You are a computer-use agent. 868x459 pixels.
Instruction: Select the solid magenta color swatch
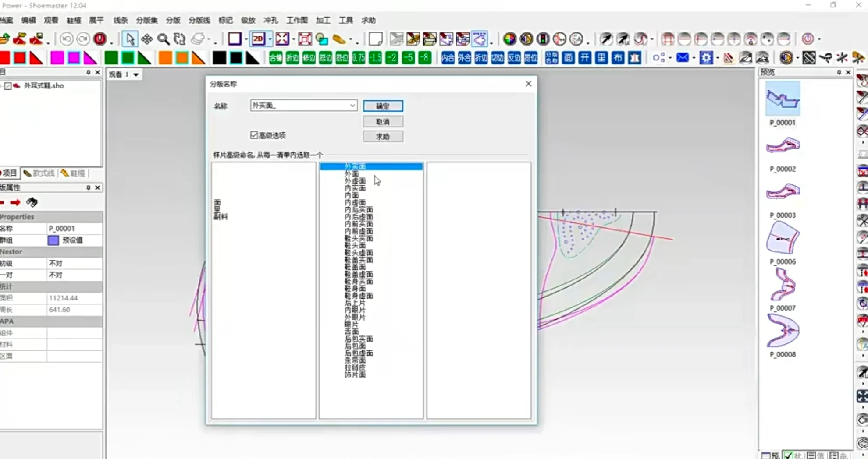point(57,57)
